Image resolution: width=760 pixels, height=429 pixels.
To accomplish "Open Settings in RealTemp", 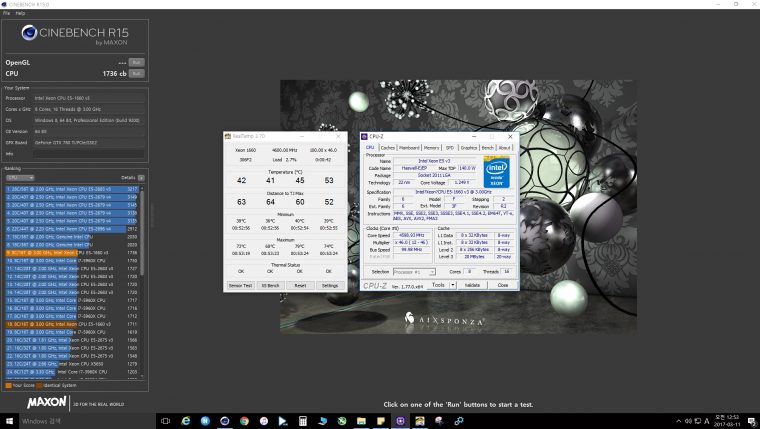I will point(330,286).
